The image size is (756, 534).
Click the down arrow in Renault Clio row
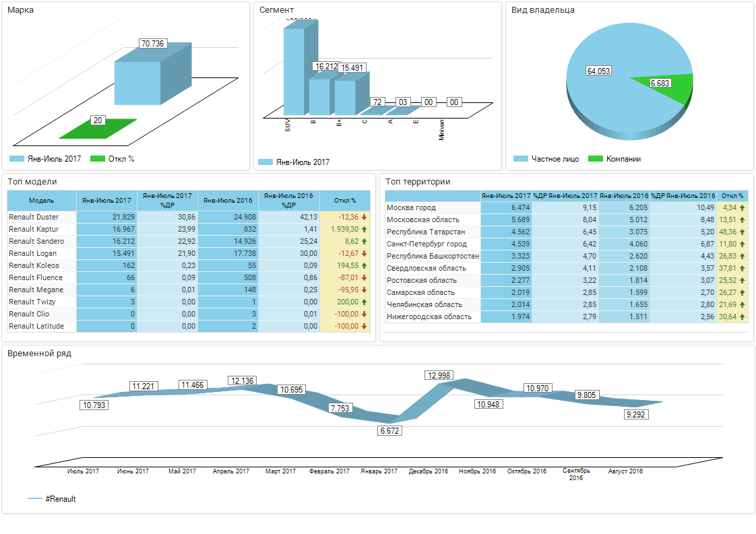click(x=364, y=314)
